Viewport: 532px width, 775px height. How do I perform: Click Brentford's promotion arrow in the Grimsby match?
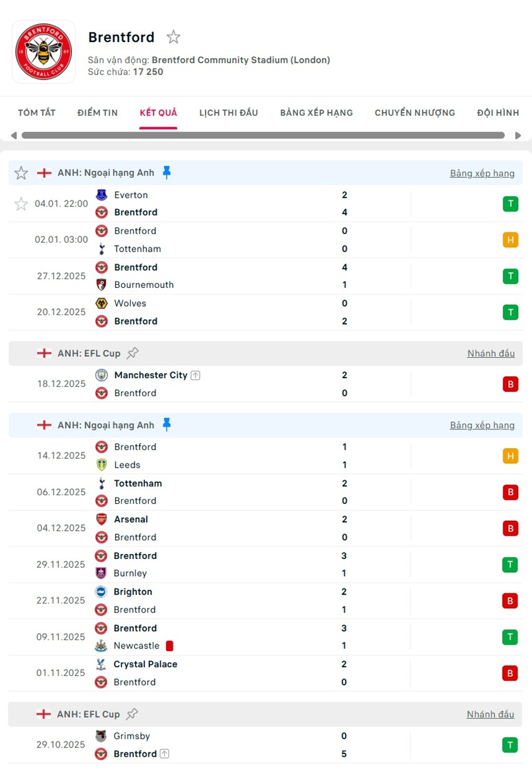164,754
